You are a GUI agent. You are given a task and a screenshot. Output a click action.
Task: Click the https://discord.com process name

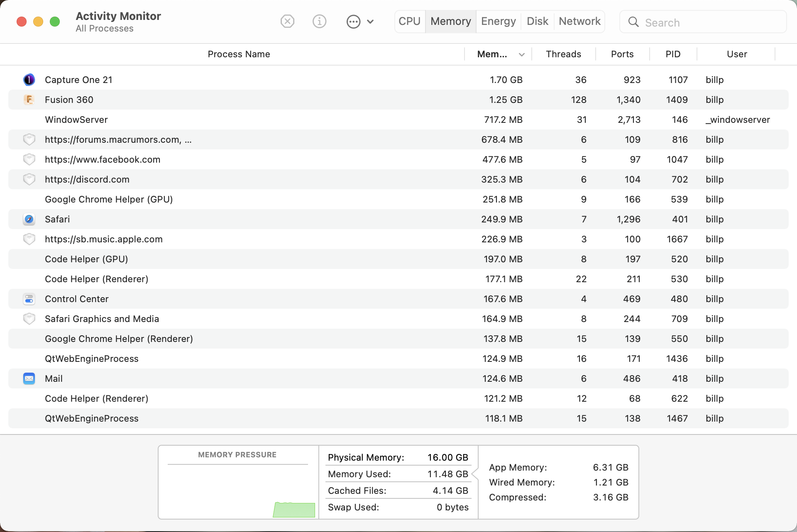[87, 179]
